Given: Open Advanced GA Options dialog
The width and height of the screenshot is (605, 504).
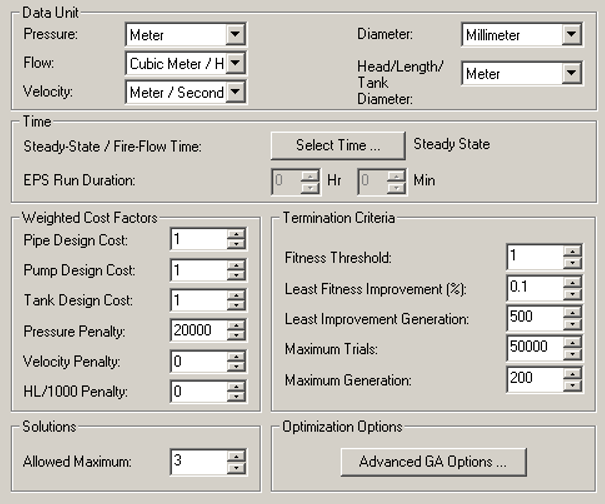Looking at the screenshot, I should tap(433, 462).
